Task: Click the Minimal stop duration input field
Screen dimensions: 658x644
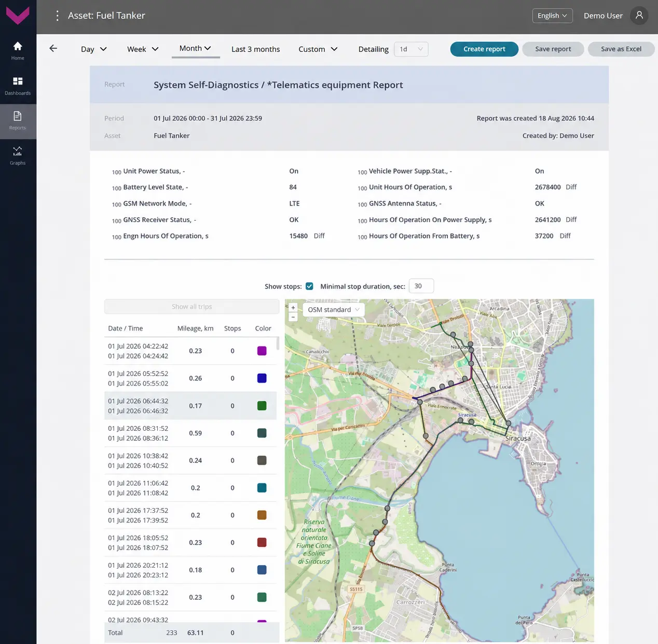Action: [x=421, y=286]
